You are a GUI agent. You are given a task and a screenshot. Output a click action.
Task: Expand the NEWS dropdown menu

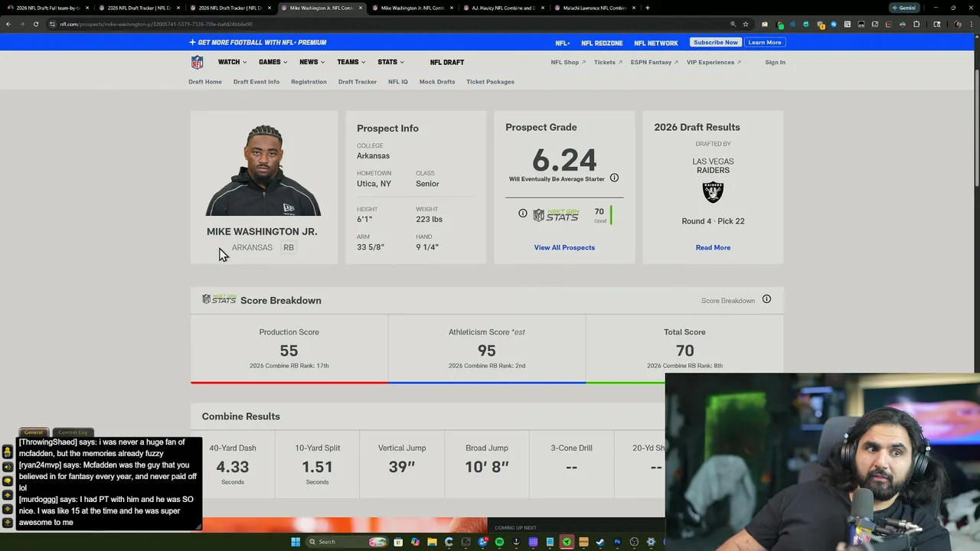(x=312, y=62)
